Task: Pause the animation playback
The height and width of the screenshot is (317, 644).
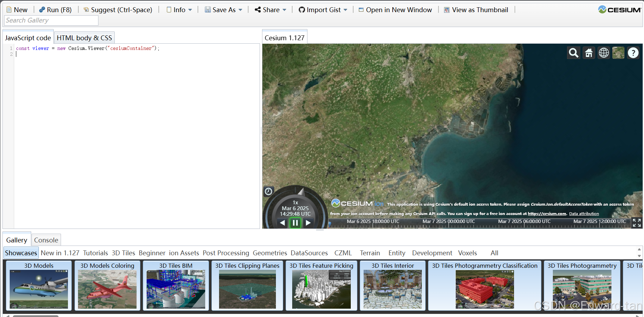Action: pyautogui.click(x=295, y=223)
